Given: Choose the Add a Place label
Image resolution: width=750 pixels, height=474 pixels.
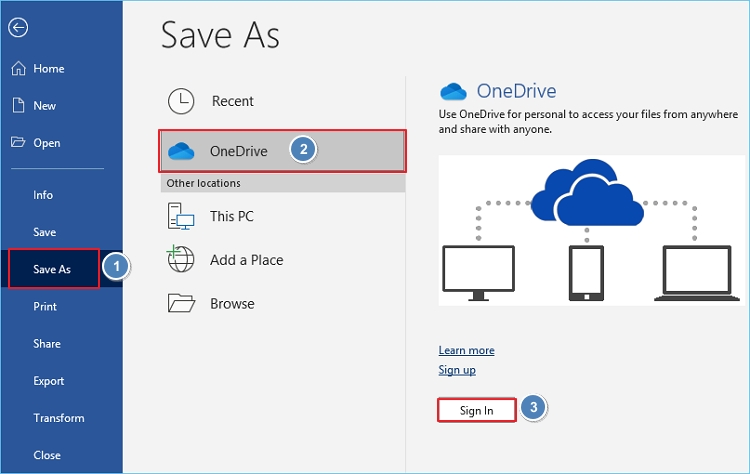Looking at the screenshot, I should click(246, 260).
